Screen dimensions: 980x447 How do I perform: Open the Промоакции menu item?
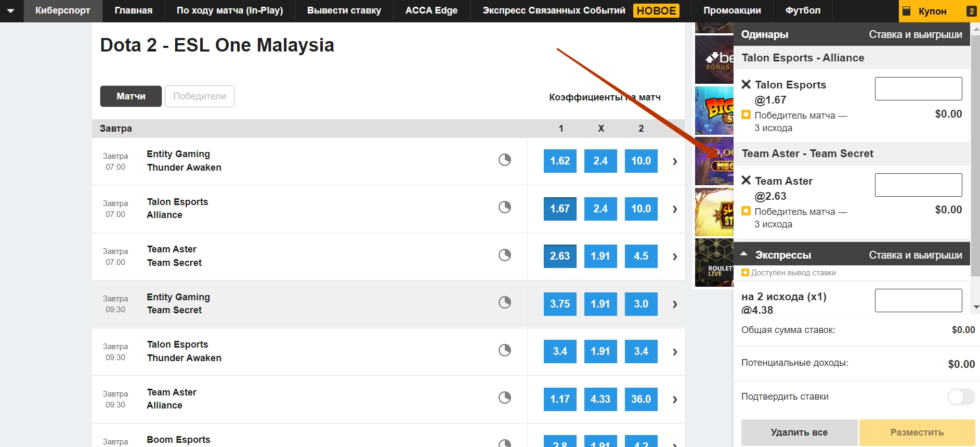point(732,10)
